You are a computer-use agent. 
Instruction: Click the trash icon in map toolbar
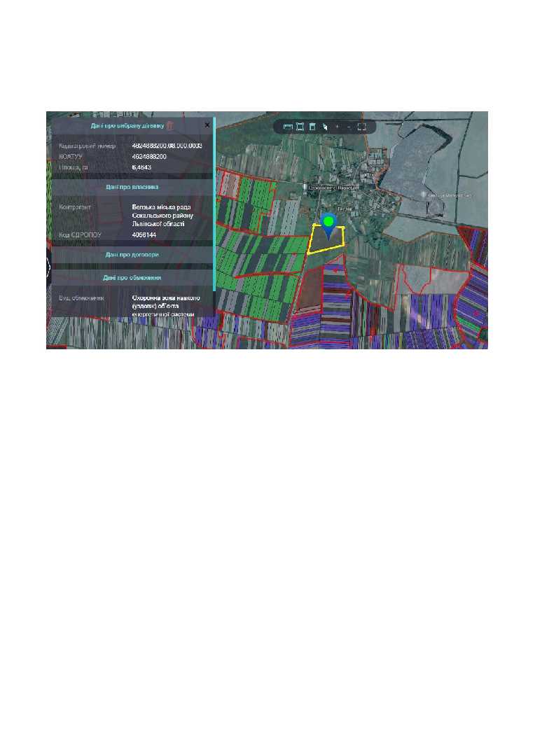click(312, 127)
